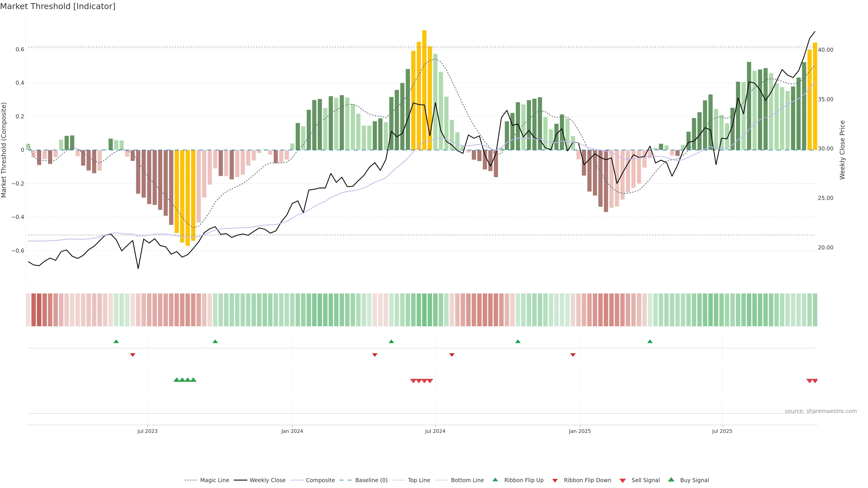
Task: Toggle Baseline (0) legend entry
Action: [371, 480]
